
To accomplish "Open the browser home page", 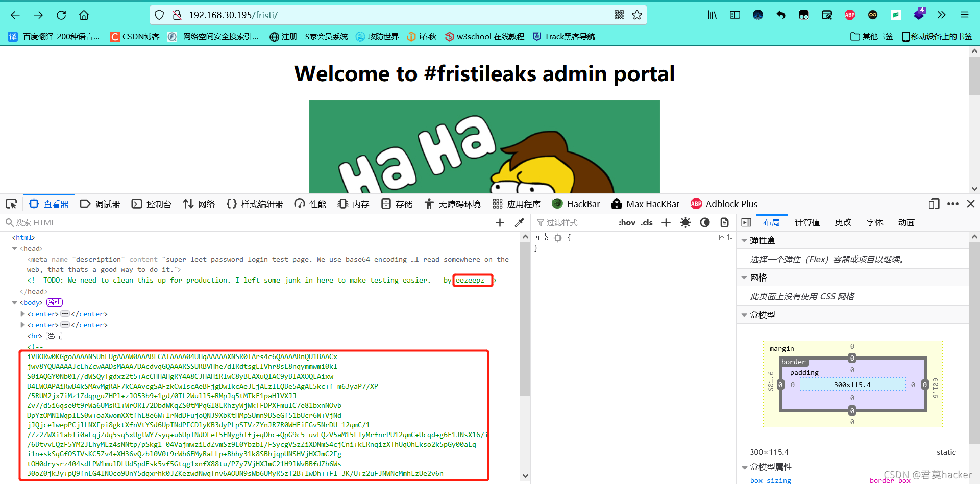I will [84, 15].
